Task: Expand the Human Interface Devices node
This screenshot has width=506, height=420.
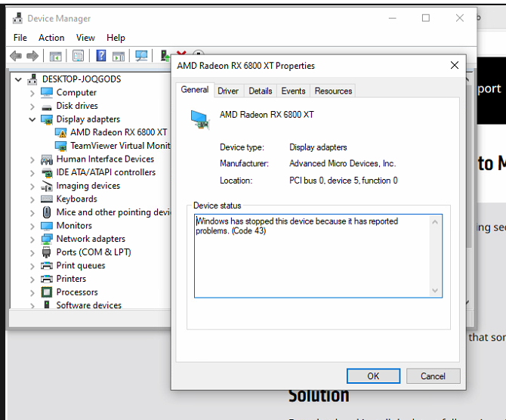Action: coord(32,159)
